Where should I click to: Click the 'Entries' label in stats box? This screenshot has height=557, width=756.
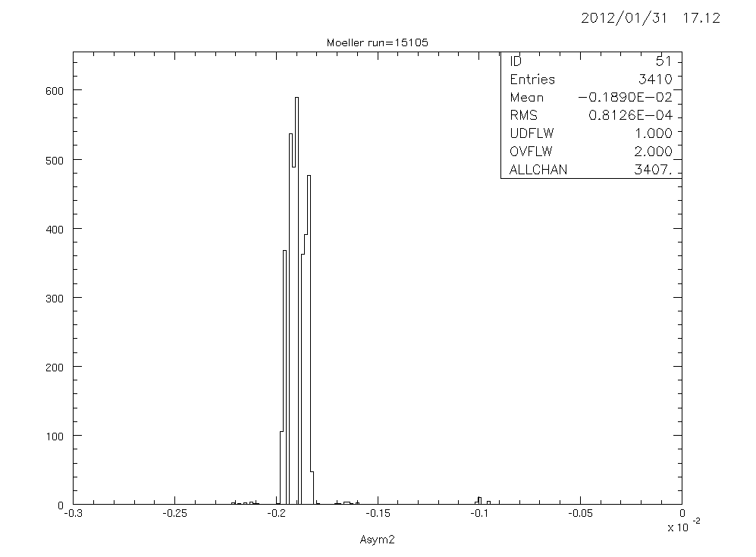[532, 80]
